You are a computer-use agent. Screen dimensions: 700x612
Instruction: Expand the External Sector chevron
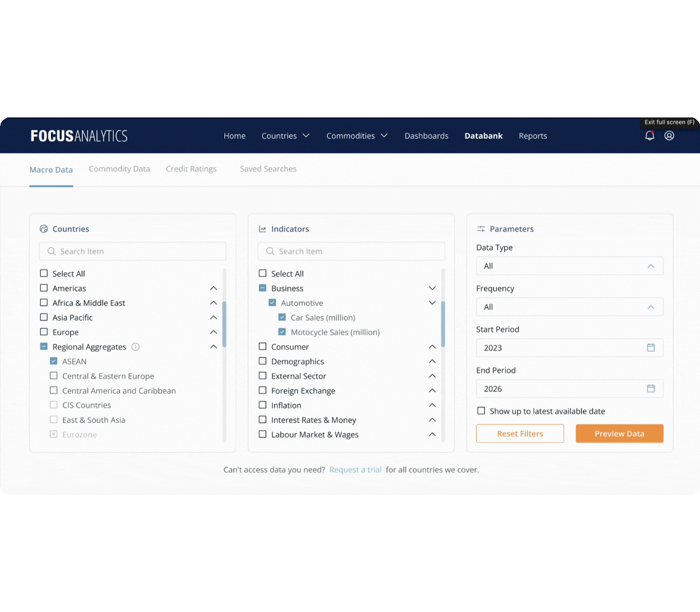click(x=432, y=376)
